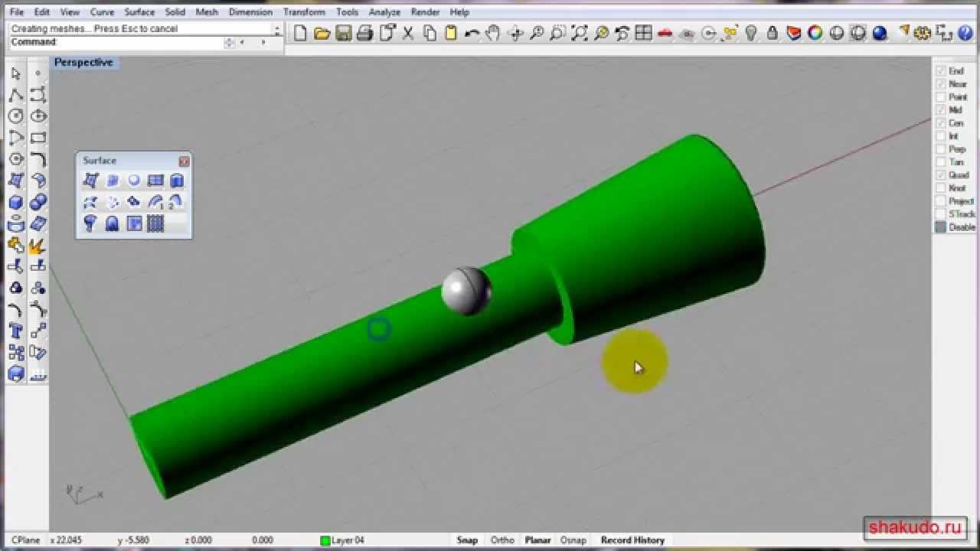Enable the Point osnap checkbox
Viewport: 980px width, 551px height.
click(941, 97)
